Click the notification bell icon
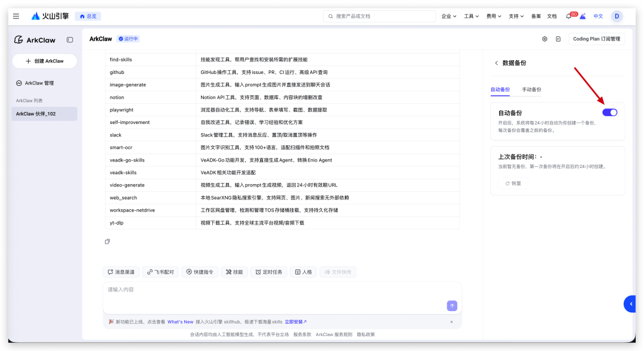The image size is (644, 351). 568,16
